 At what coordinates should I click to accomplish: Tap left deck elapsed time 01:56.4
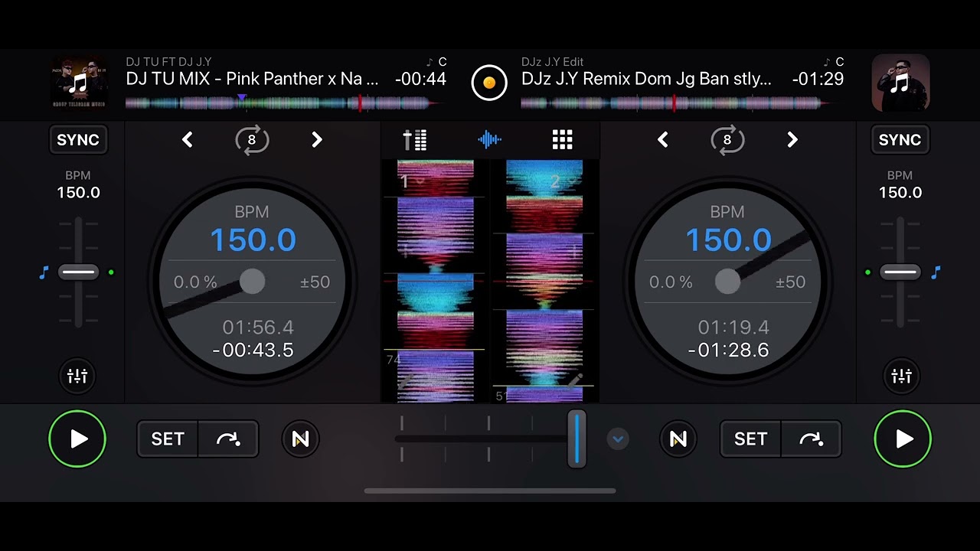pos(258,328)
